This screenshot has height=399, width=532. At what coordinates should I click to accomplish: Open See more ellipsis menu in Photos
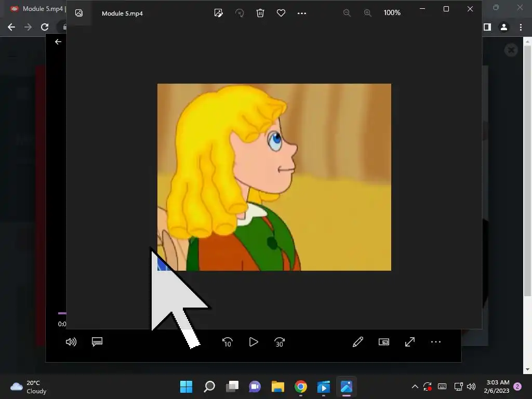(302, 13)
